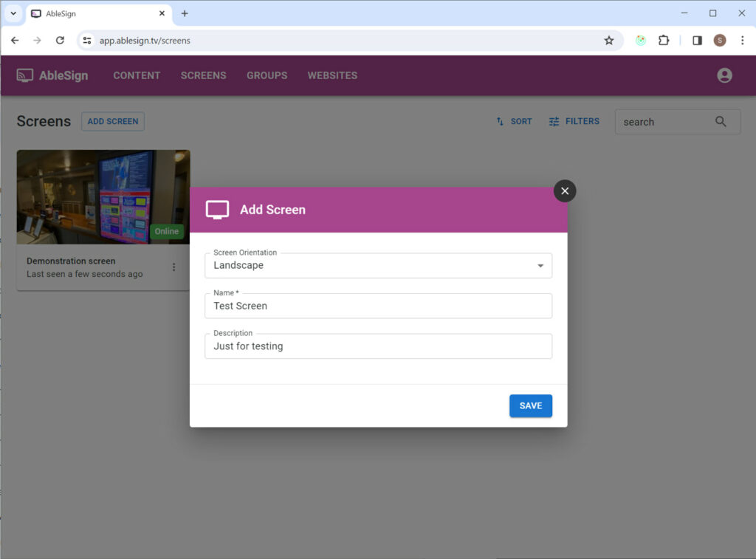Screen dimensions: 756x559
Task: Click the Demonstration screen thumbnail
Action: (103, 196)
